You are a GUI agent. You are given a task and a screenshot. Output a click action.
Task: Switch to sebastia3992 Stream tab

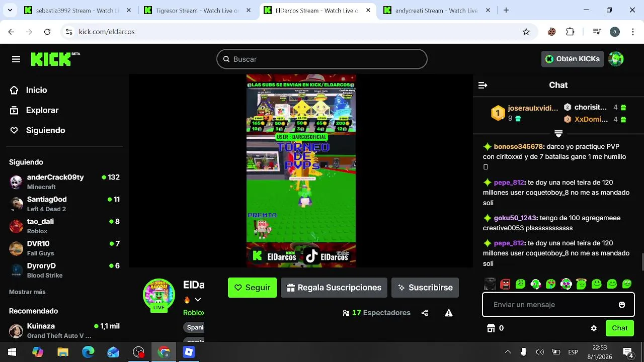[x=77, y=10]
